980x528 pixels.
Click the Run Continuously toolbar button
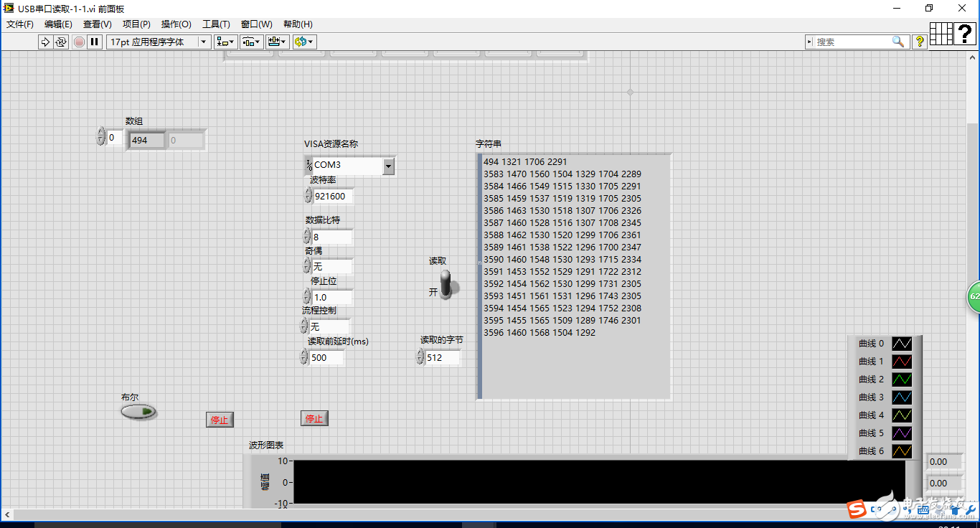61,42
